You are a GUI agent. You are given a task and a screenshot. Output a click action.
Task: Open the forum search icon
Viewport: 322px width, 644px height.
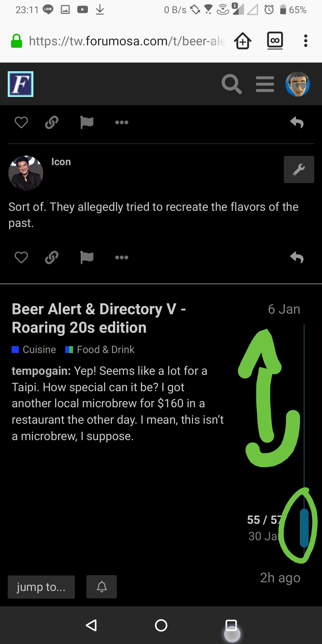(x=231, y=84)
